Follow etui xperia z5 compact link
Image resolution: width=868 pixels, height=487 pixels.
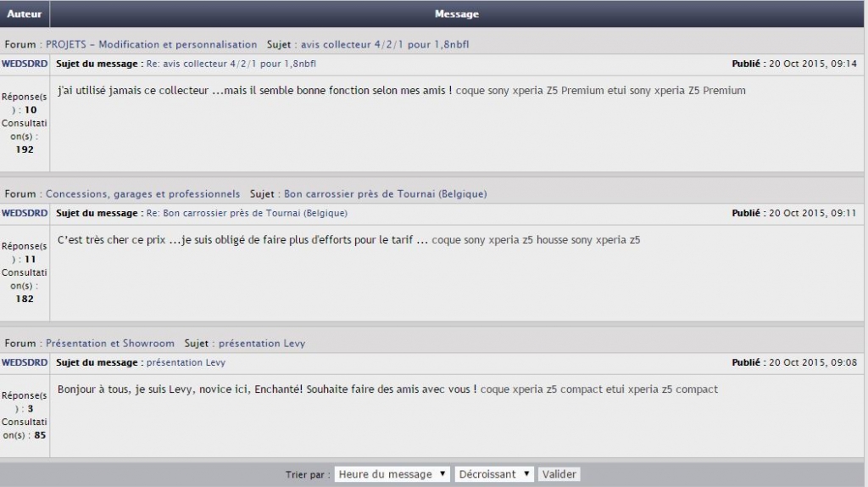coord(661,389)
